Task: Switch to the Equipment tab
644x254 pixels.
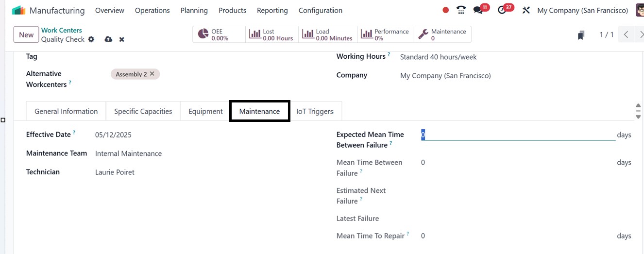Action: pos(205,111)
